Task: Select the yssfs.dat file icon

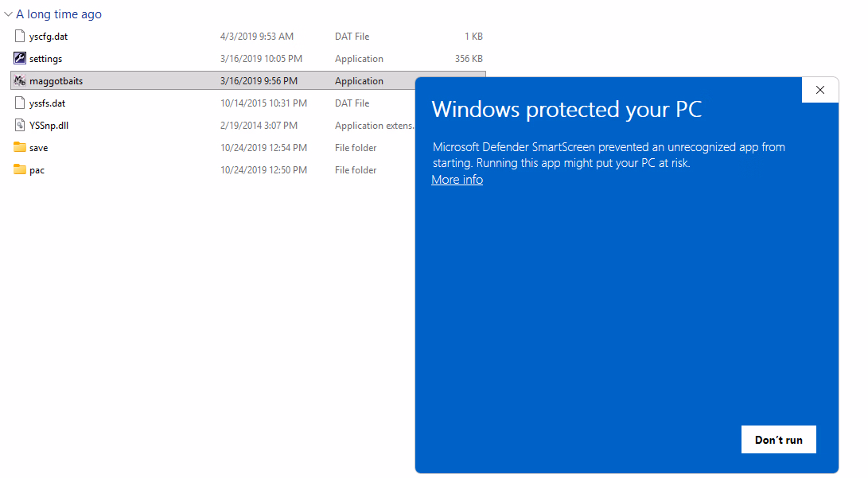Action: pyautogui.click(x=20, y=103)
